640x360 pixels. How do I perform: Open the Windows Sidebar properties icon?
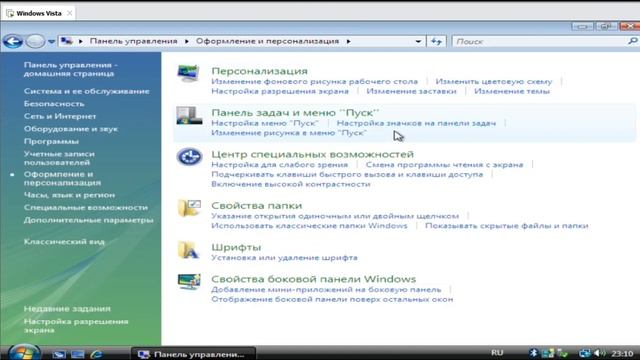pyautogui.click(x=189, y=282)
